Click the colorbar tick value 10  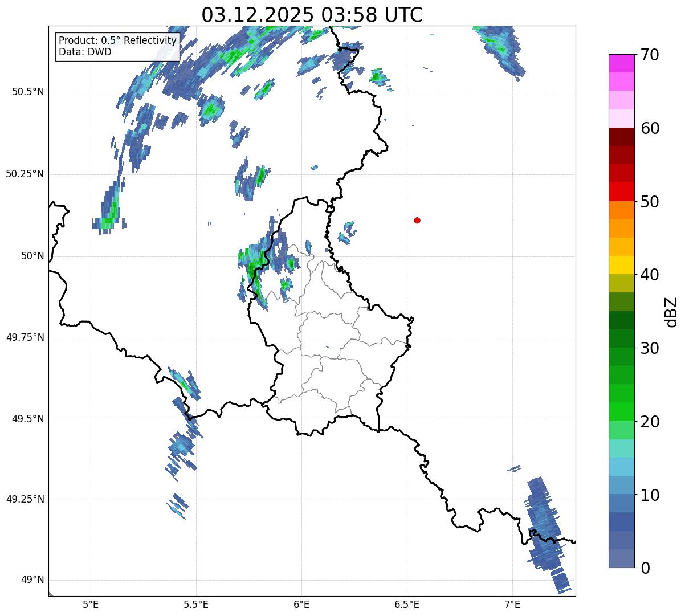point(650,495)
